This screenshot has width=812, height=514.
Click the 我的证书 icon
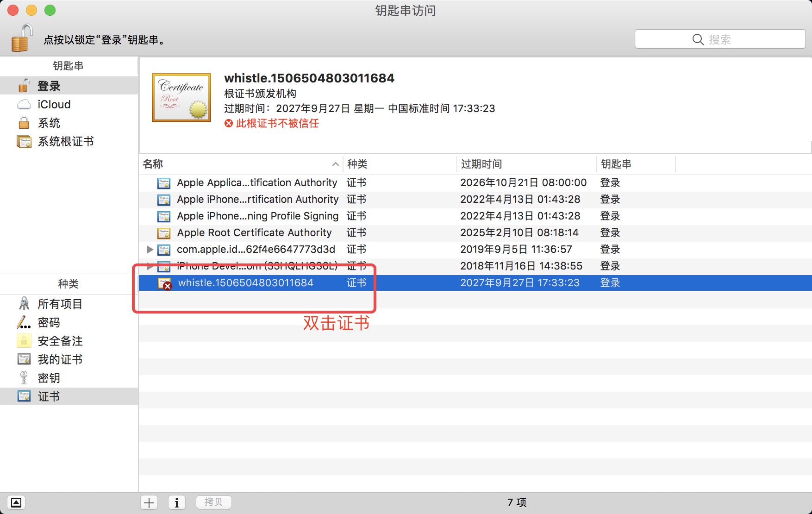point(24,359)
